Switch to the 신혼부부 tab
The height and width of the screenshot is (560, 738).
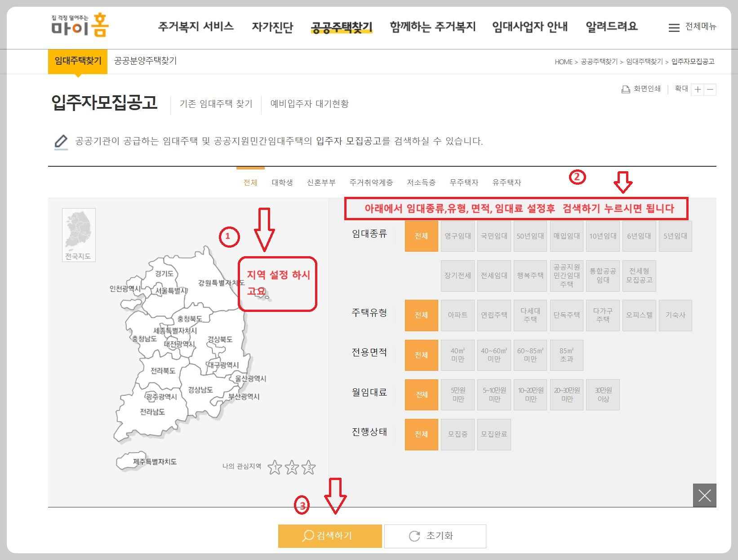pos(320,182)
